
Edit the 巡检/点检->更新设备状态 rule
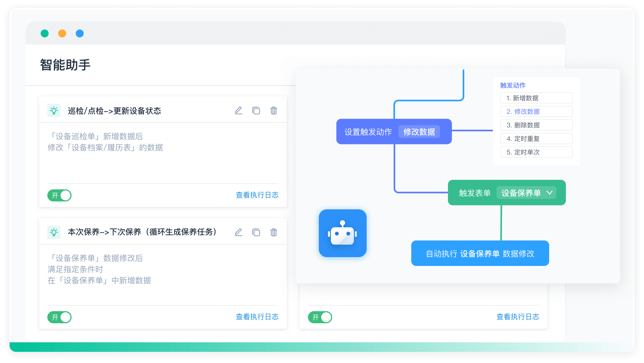click(x=238, y=110)
